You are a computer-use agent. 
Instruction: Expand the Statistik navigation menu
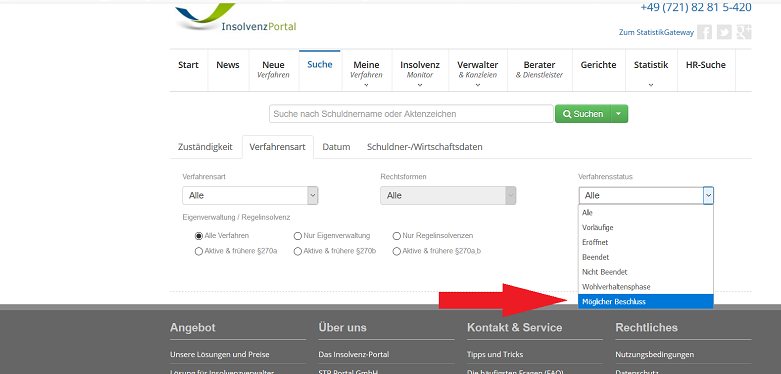pos(651,70)
